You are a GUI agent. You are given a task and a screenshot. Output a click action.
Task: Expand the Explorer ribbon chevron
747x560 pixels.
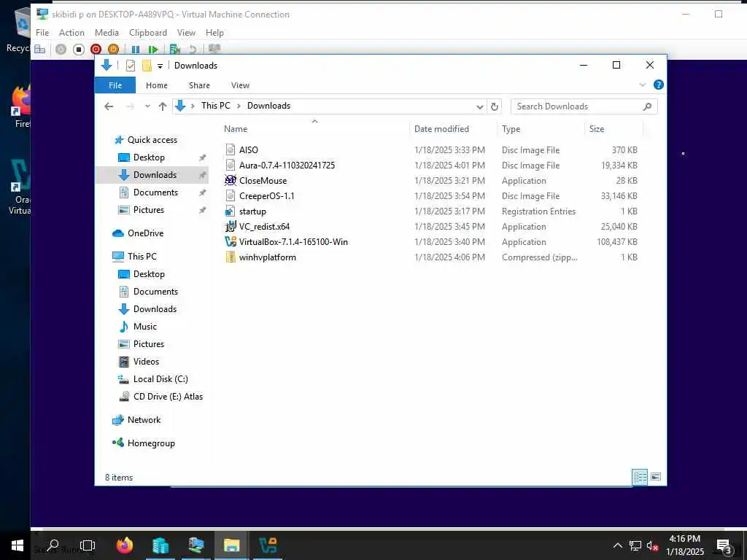click(x=642, y=85)
